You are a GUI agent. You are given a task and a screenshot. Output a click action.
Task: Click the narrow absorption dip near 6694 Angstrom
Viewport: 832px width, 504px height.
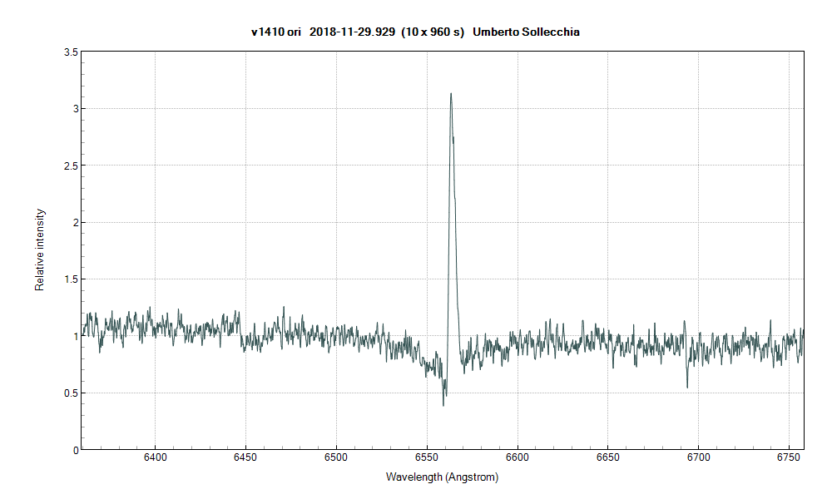[x=687, y=386]
